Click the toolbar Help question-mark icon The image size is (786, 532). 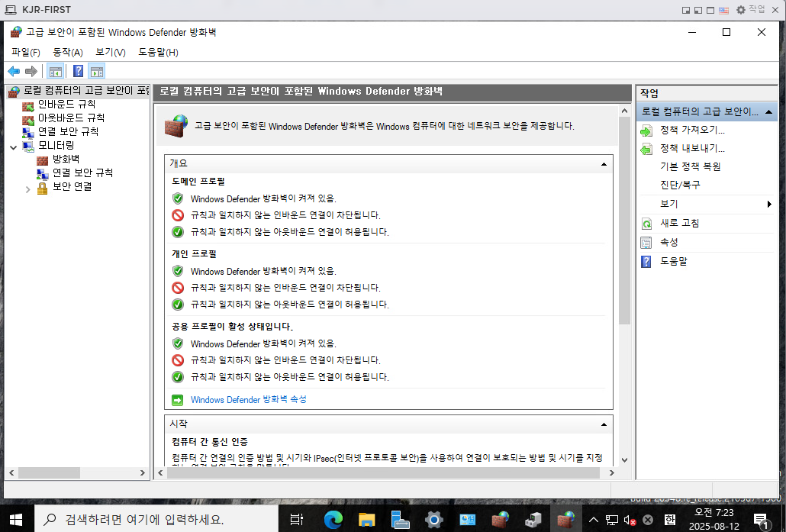pyautogui.click(x=78, y=71)
